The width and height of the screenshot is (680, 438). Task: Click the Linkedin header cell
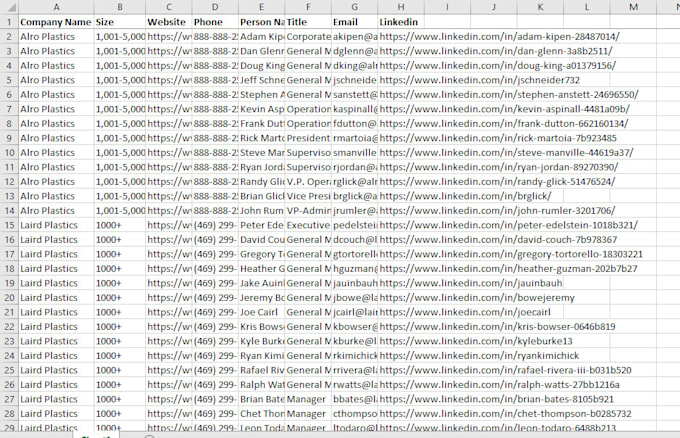(x=399, y=22)
